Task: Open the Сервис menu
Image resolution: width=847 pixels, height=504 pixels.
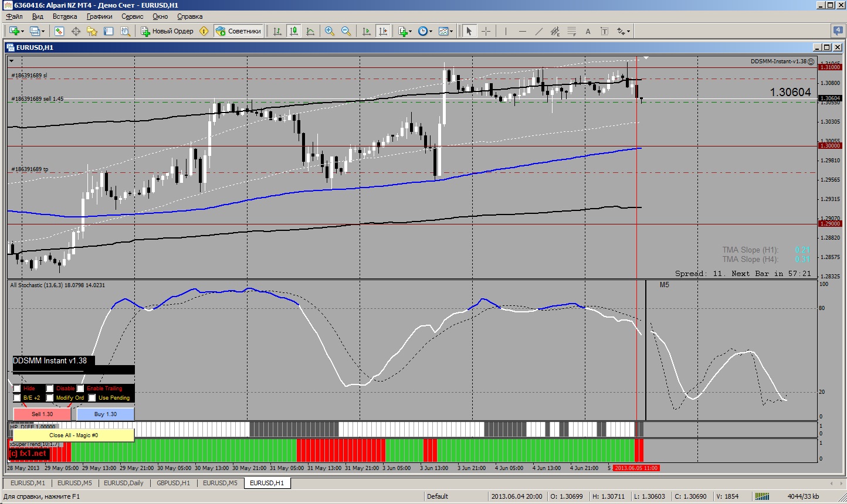Action: pos(132,16)
